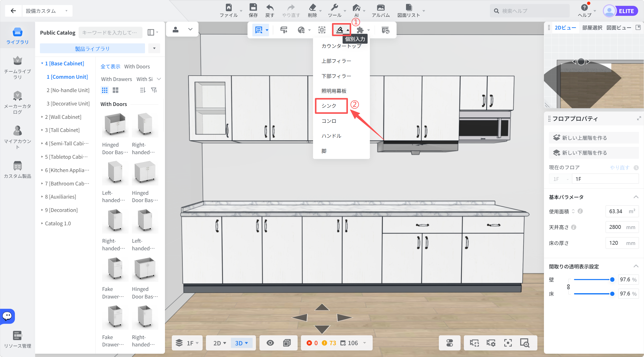
Task: Toggle the 3D box display mode
Action: point(287,343)
